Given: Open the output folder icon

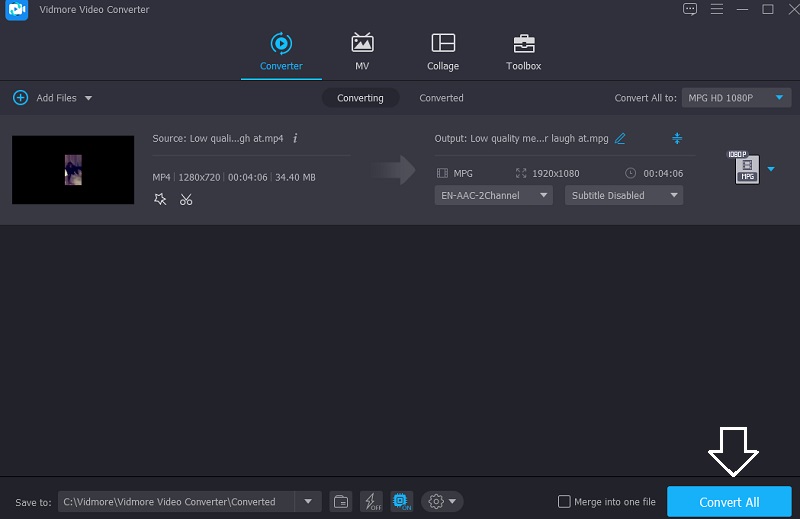Looking at the screenshot, I should tap(341, 501).
